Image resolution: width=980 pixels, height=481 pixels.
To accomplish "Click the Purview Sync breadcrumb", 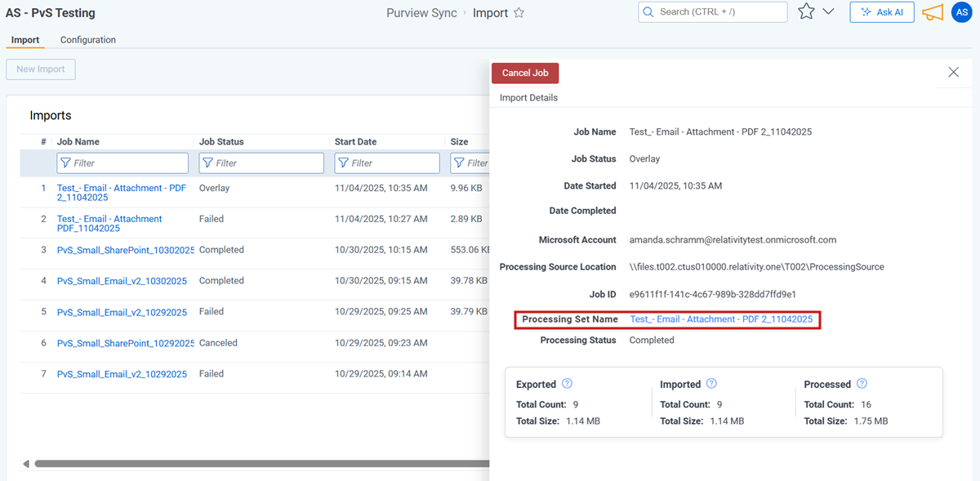I will pos(421,13).
